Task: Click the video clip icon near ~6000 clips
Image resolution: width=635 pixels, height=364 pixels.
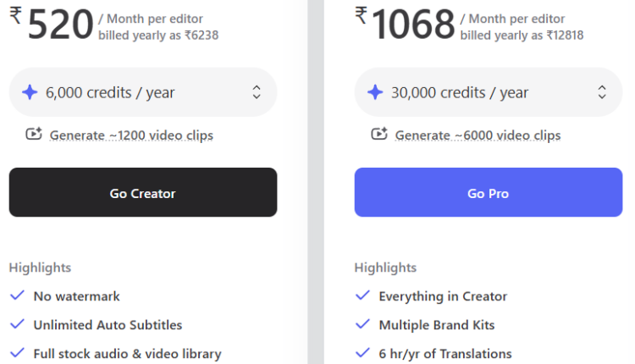Action: (x=379, y=134)
